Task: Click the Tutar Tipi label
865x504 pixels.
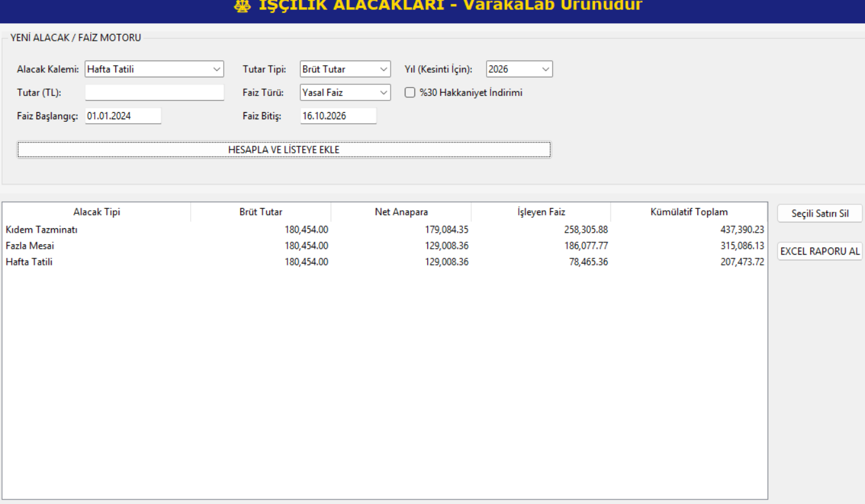Action: [264, 69]
